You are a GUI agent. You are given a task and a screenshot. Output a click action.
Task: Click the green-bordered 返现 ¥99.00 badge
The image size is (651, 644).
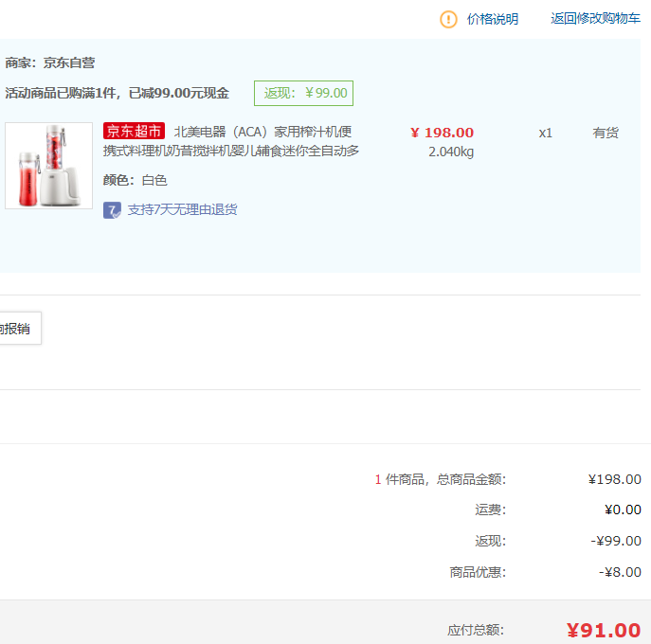pos(303,93)
